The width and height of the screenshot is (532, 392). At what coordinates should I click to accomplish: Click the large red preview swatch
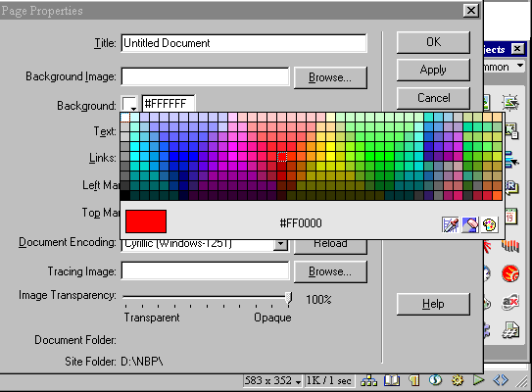[x=146, y=221]
